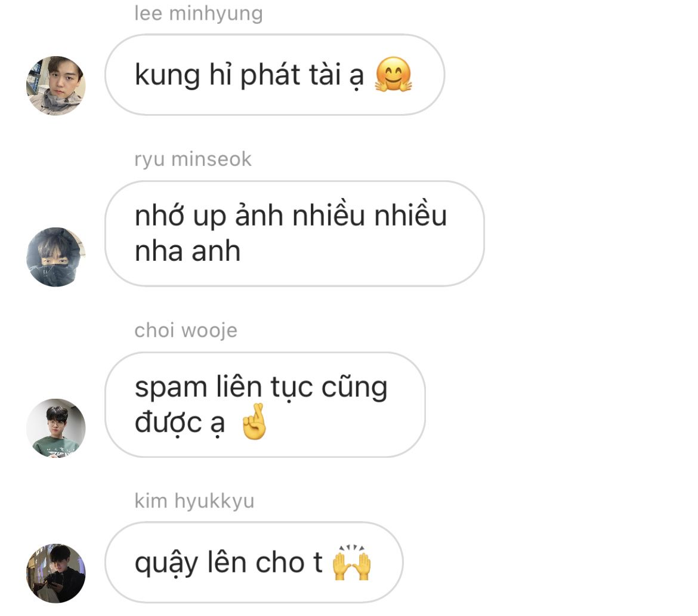The height and width of the screenshot is (616, 698).
Task: Click the word 'được' in choi wooje's message
Action: coord(168,422)
